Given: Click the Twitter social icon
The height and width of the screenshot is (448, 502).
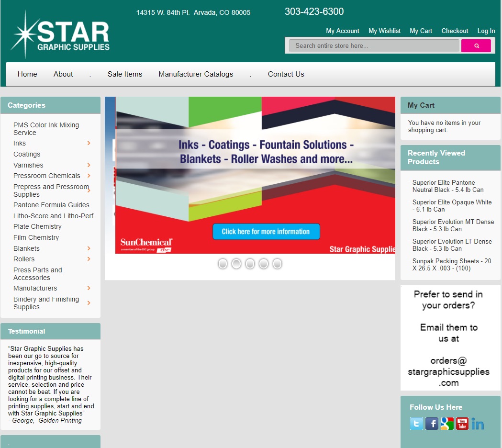Looking at the screenshot, I should click(x=416, y=424).
